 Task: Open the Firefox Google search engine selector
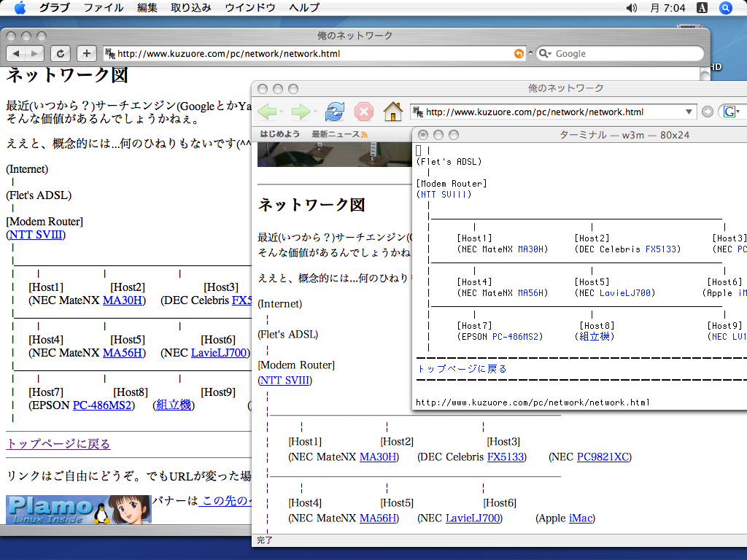point(731,112)
